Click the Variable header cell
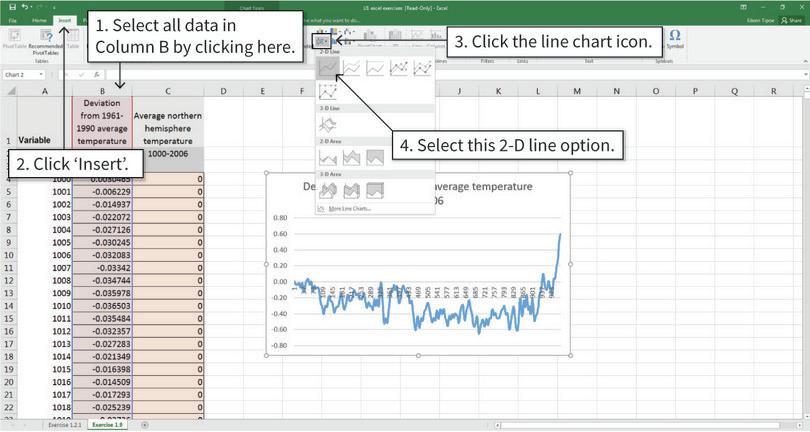 (x=45, y=122)
